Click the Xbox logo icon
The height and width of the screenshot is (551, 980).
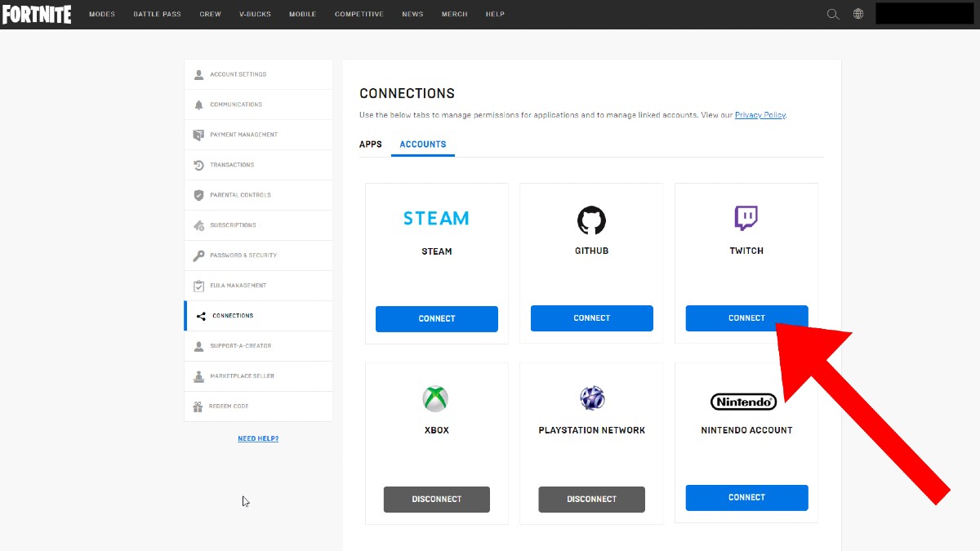coord(436,398)
